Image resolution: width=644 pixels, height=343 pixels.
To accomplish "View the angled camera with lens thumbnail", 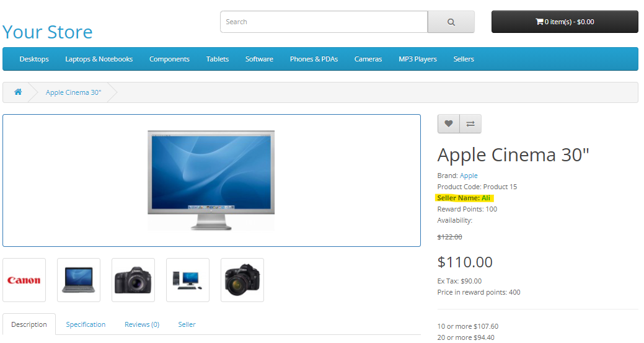I will coord(242,280).
